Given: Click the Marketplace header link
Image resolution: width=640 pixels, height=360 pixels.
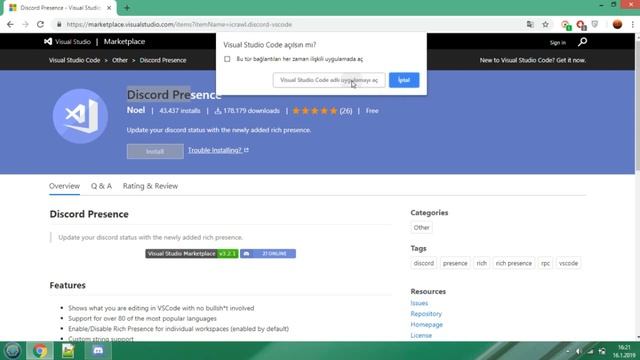Looking at the screenshot, I should click(x=124, y=42).
